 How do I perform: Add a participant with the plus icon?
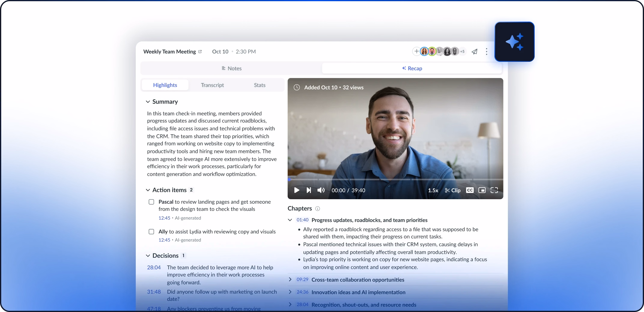pos(416,52)
